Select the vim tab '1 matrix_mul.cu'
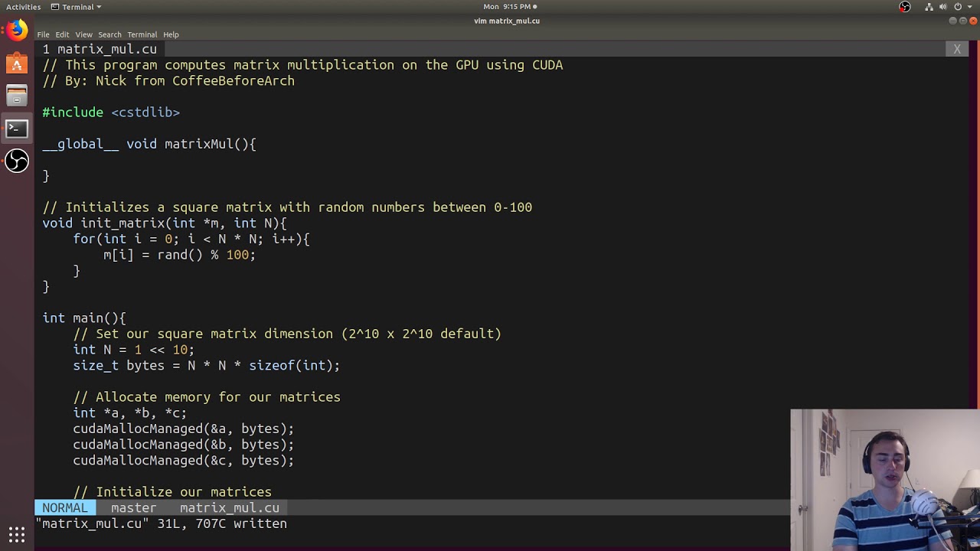Image resolution: width=980 pixels, height=551 pixels. tap(100, 49)
